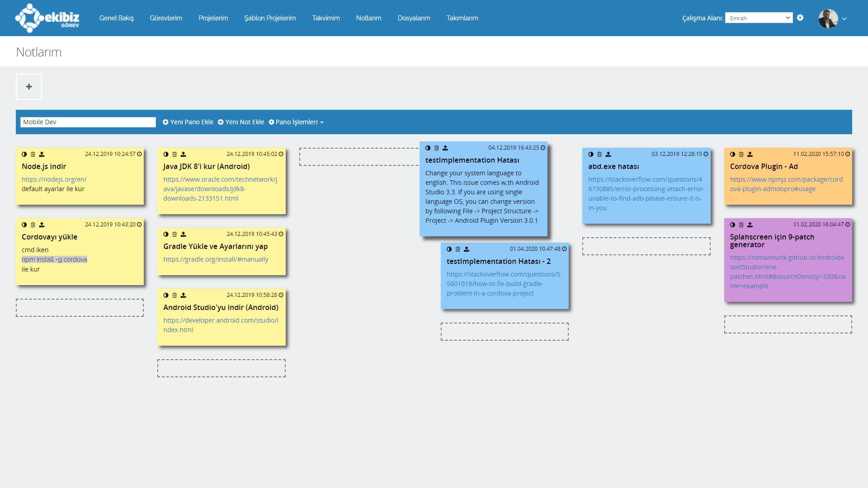The image size is (868, 488).
Task: Click timestamp 11.02.2020 15:57:10
Action: click(x=818, y=154)
